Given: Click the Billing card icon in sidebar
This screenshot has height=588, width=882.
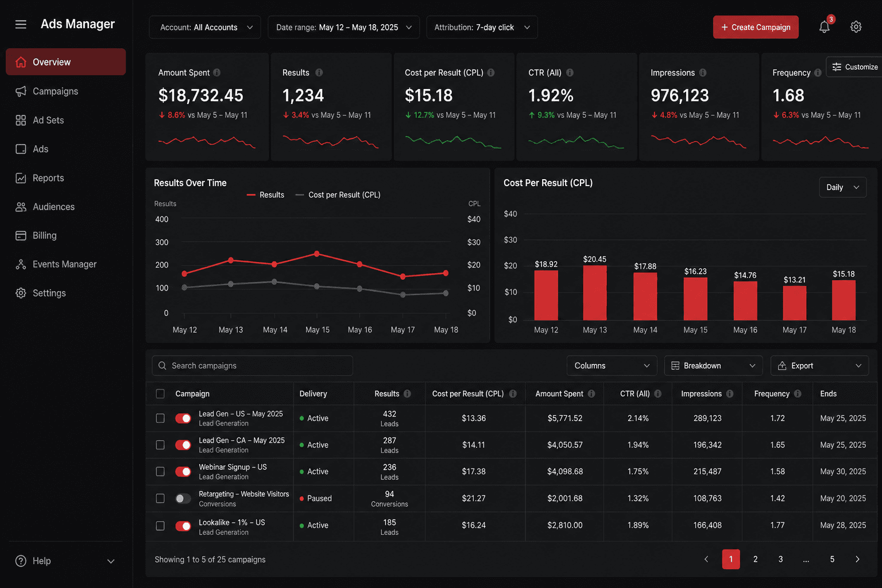Looking at the screenshot, I should 21,235.
